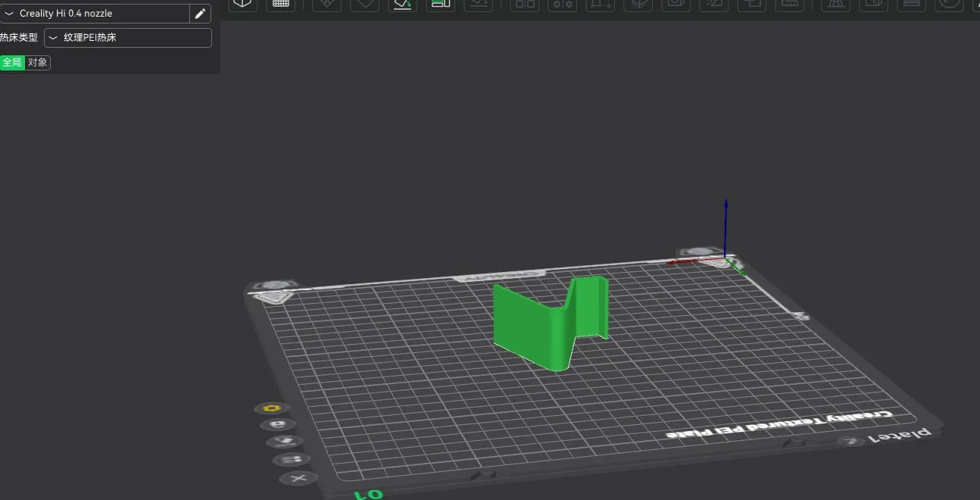The height and width of the screenshot is (500, 980).
Task: Remove plate using the X icon
Action: (298, 478)
